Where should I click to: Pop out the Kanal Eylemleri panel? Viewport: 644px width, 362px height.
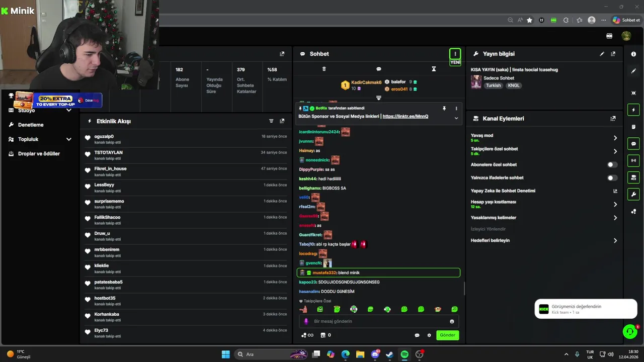point(613,119)
